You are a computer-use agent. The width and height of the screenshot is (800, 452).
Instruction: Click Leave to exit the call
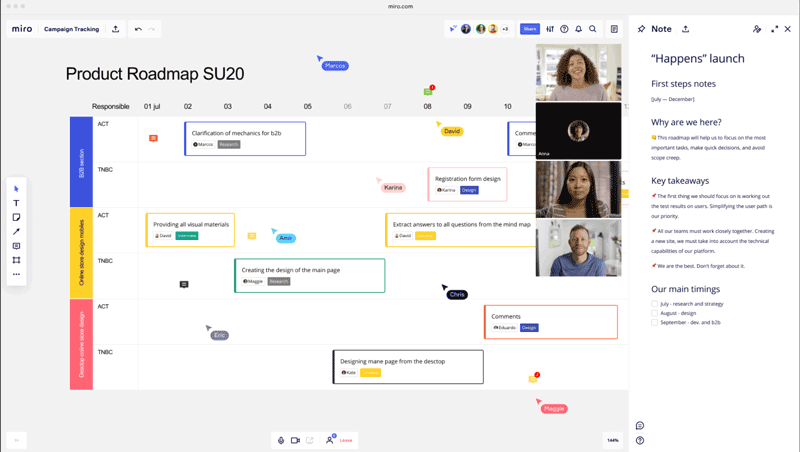pyautogui.click(x=346, y=440)
